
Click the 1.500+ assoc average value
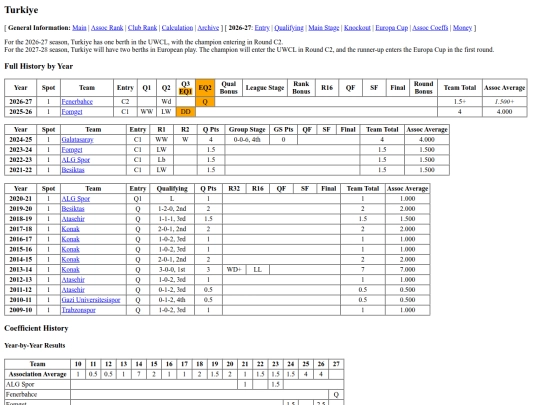click(x=505, y=102)
